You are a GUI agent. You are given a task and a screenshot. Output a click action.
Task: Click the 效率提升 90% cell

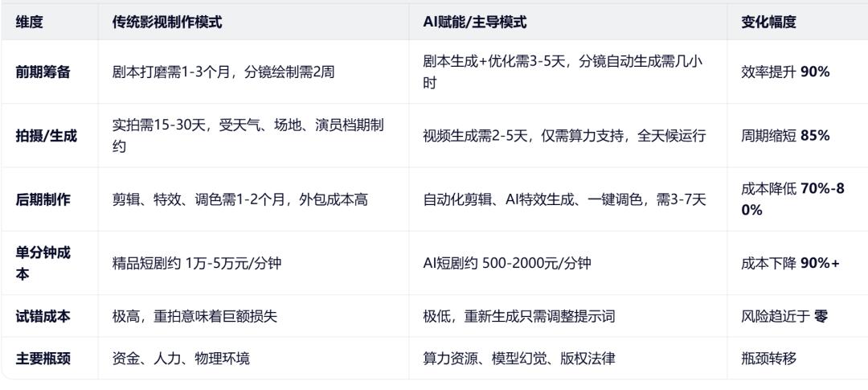coord(785,72)
